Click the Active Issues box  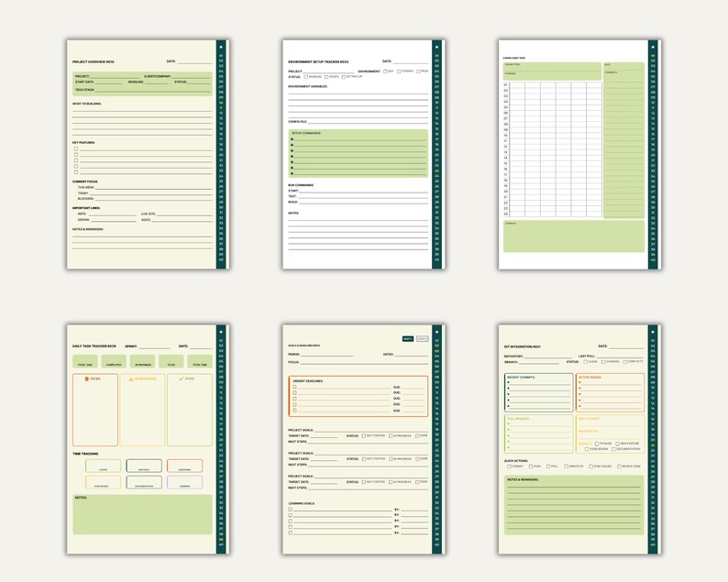[x=610, y=392]
